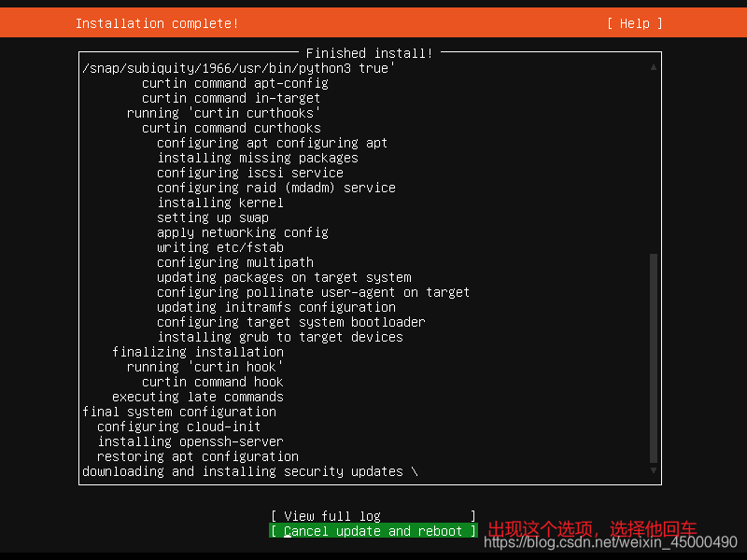This screenshot has height=560, width=747.
Task: Click the python3 true path line
Action: pos(239,68)
